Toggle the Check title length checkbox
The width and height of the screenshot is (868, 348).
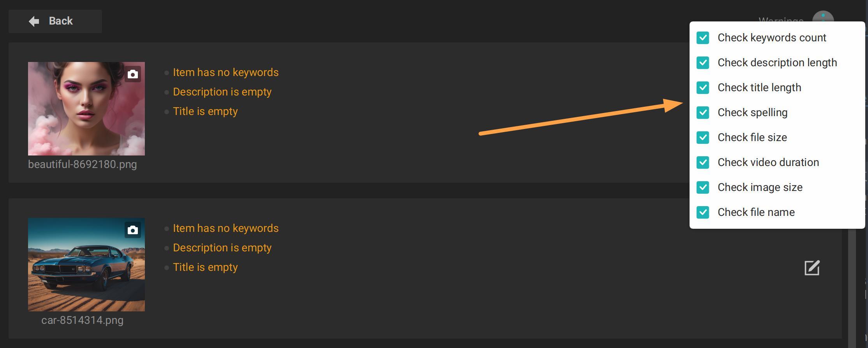(703, 88)
